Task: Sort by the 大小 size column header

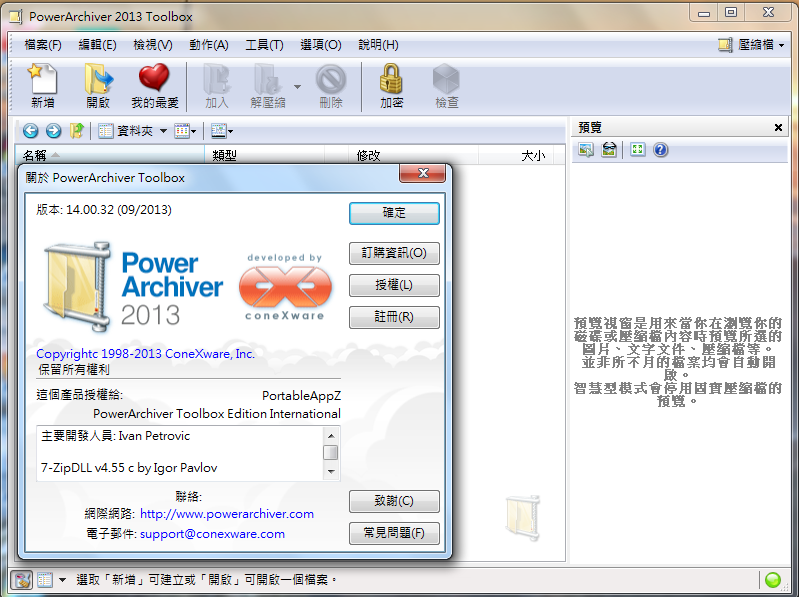Action: point(516,155)
